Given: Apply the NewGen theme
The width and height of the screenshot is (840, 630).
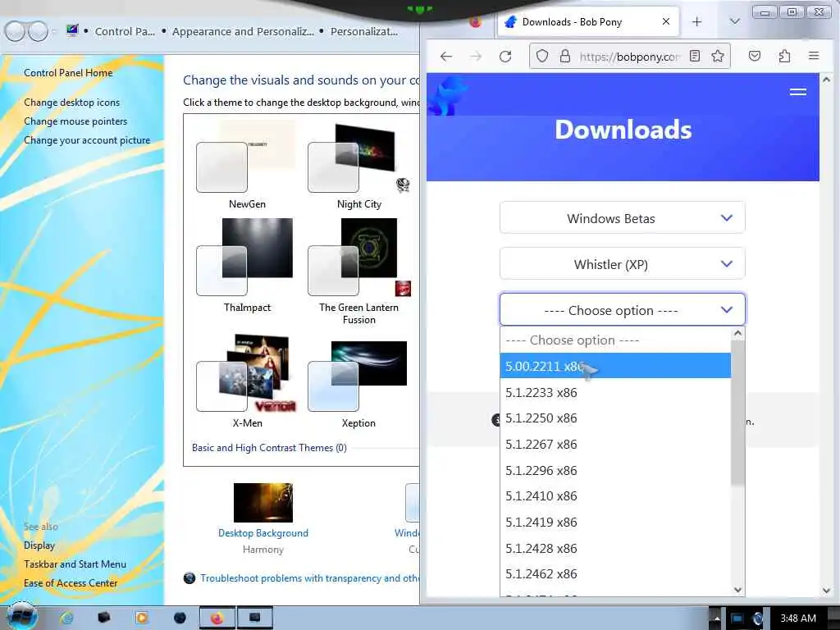Looking at the screenshot, I should pyautogui.click(x=247, y=164).
